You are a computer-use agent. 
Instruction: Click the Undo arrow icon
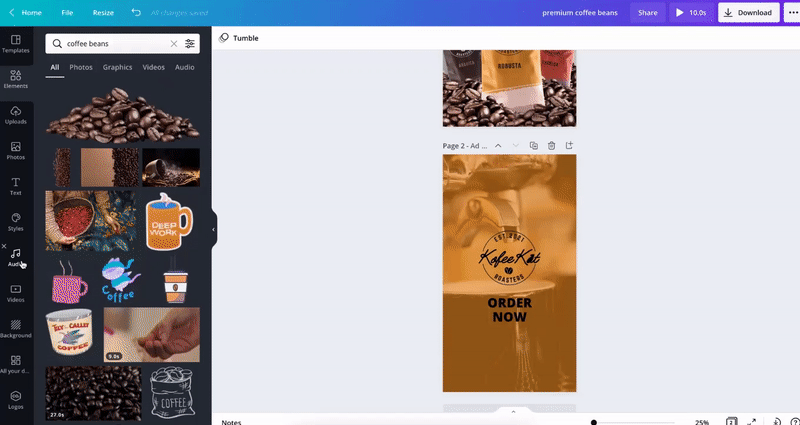136,13
